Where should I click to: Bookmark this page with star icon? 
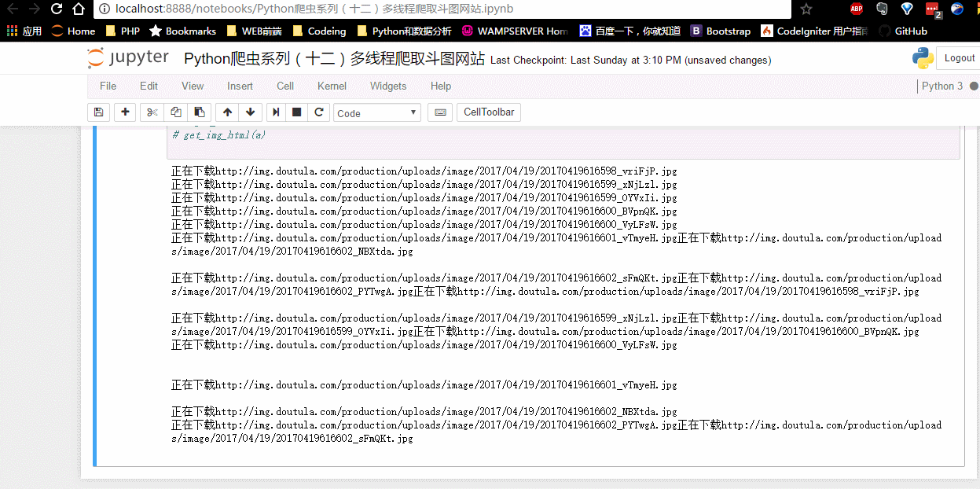coord(806,9)
